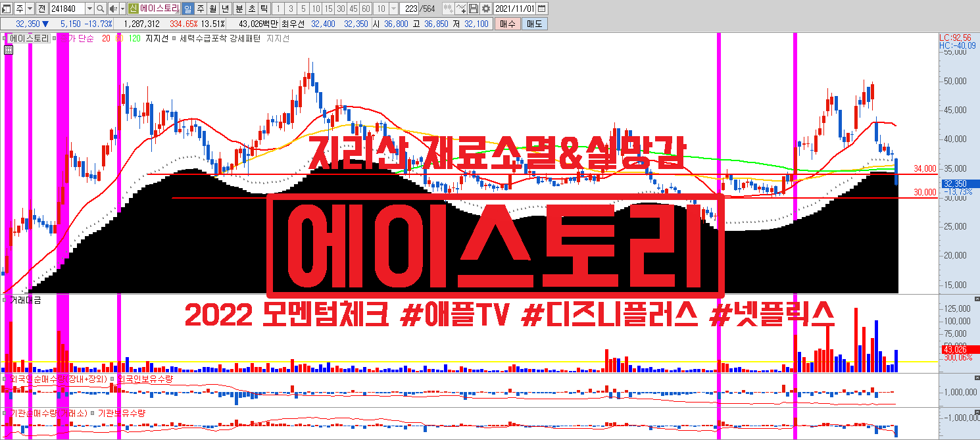
Task: Click the 에이스토리 stock name field in toolbar
Action: tap(160, 9)
